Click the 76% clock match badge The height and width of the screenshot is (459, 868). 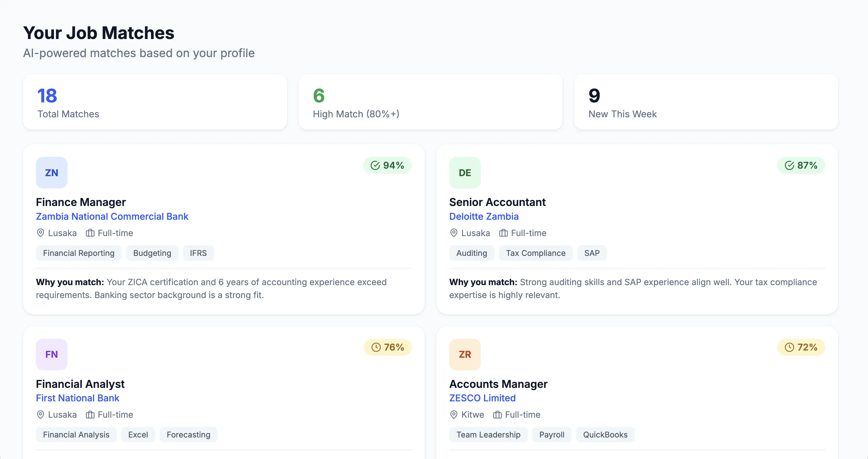387,347
